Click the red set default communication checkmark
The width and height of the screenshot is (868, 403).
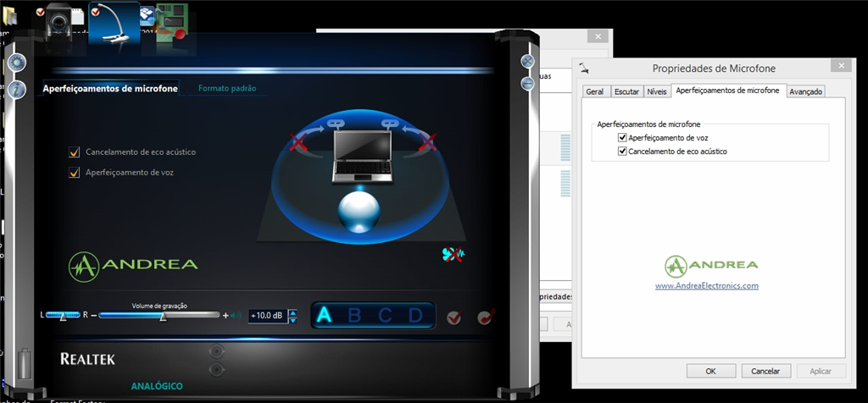(486, 316)
